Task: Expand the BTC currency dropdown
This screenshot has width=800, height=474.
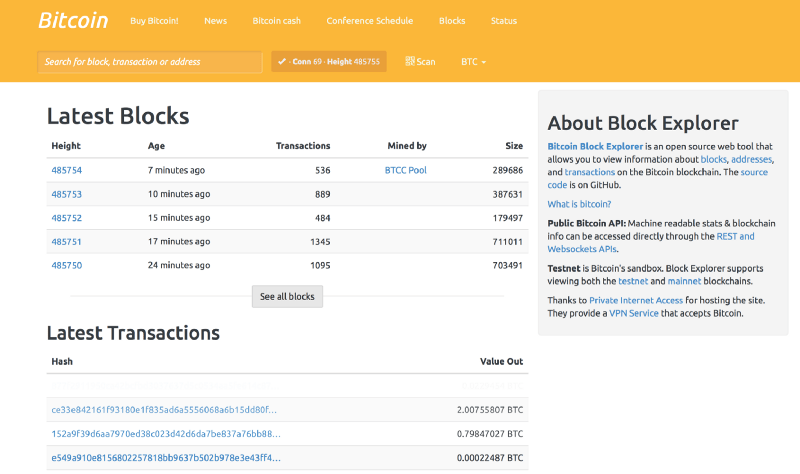Action: [x=473, y=62]
